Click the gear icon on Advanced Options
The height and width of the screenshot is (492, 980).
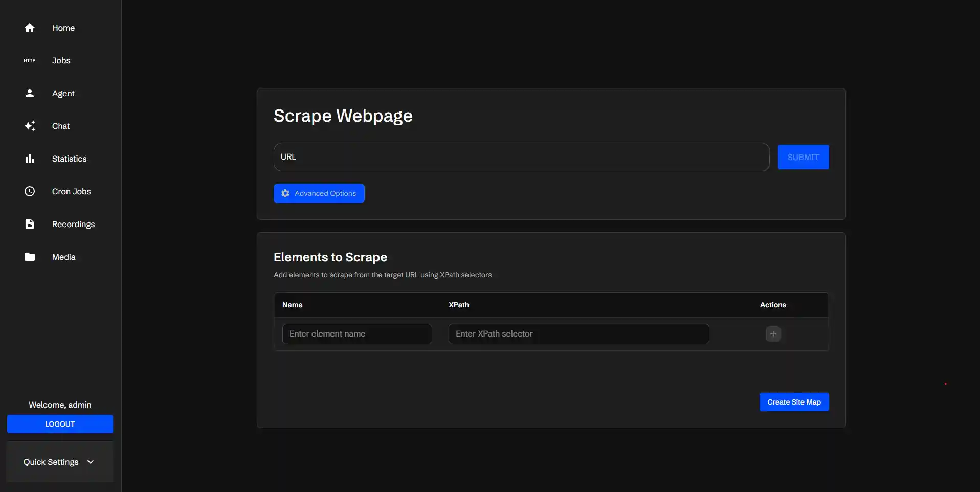tap(285, 193)
